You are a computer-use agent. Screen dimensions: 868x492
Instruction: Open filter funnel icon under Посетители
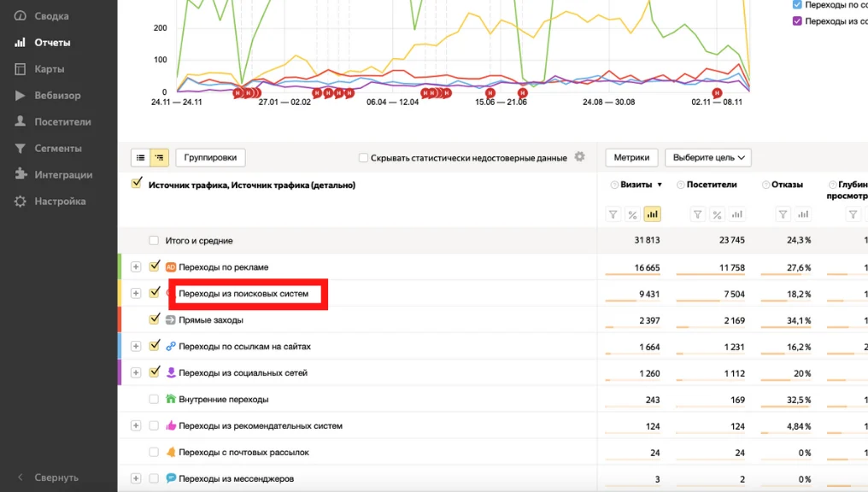[697, 214]
